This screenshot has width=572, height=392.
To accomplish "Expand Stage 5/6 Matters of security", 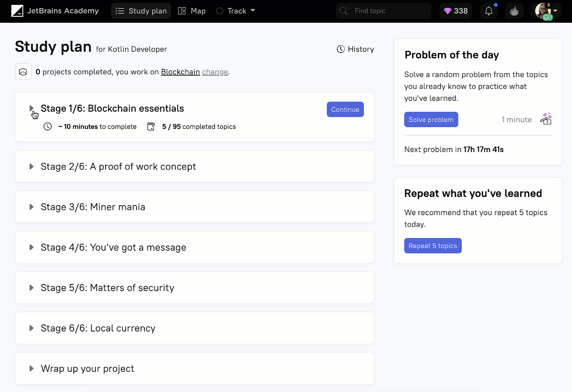I will 31,288.
